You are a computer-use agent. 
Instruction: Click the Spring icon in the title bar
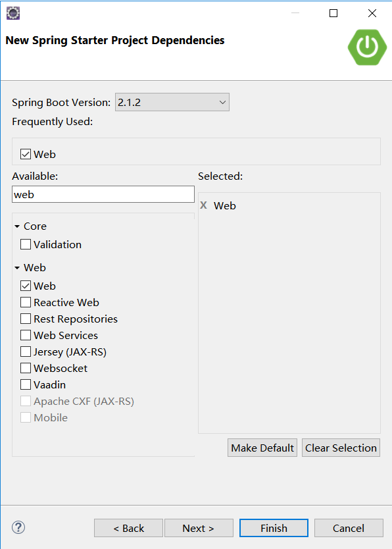(12, 13)
